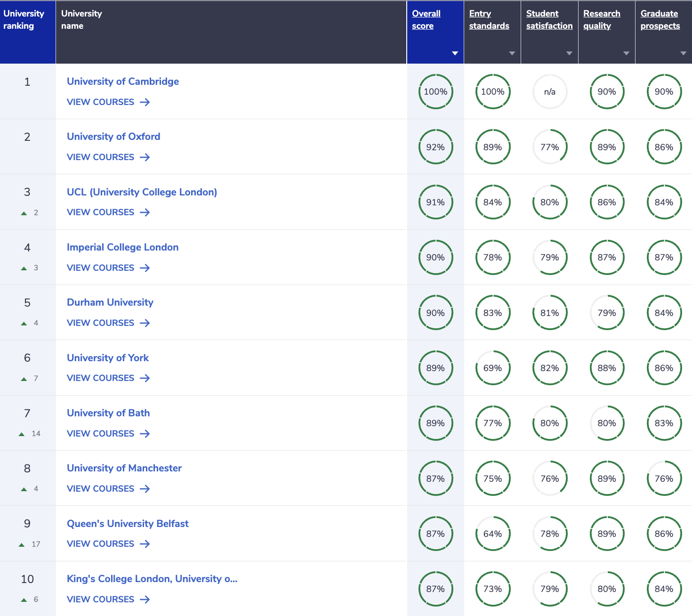Click the Student satisfaction sort arrow
Viewport: 692px width, 616px height.
[569, 53]
